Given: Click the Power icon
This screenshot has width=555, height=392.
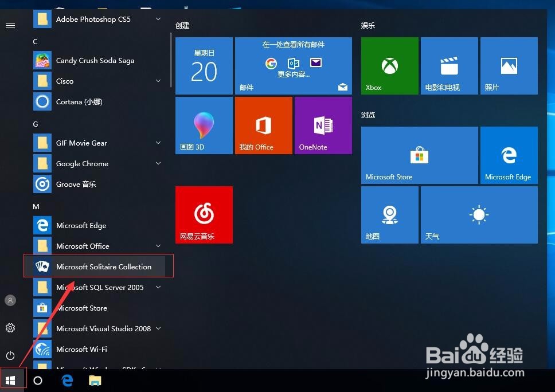Looking at the screenshot, I should point(10,355).
